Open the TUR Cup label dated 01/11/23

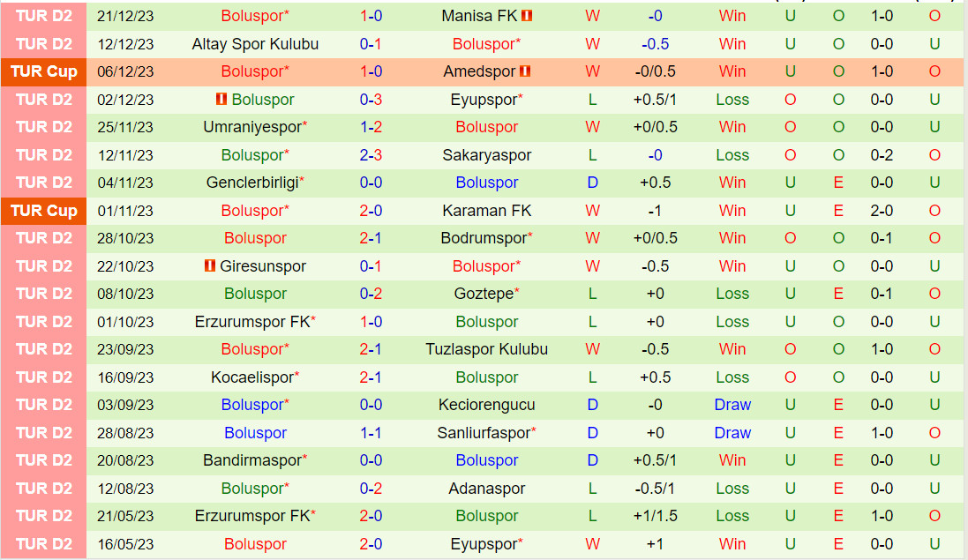point(44,211)
